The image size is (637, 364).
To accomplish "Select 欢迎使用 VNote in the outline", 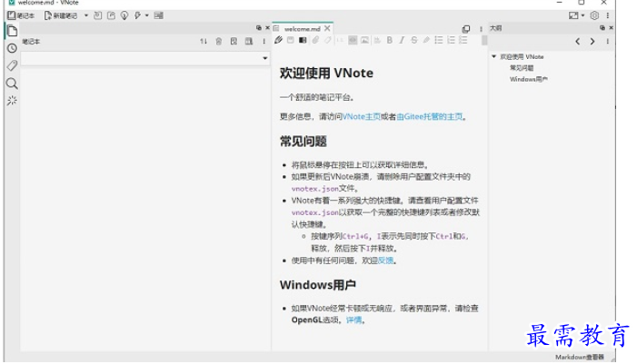I will coord(522,57).
